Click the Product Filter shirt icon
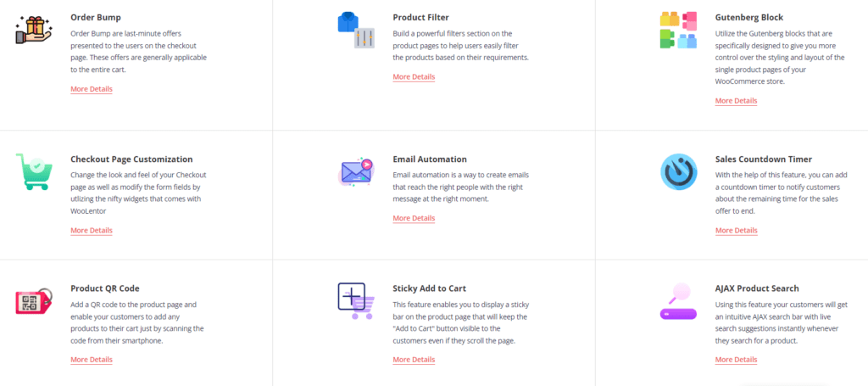This screenshot has height=386, width=868. coord(355,30)
